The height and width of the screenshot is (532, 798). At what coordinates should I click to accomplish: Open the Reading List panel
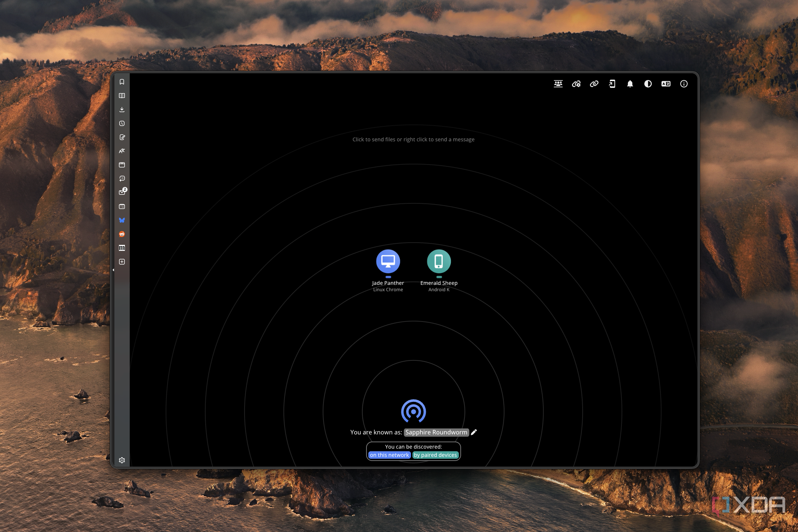point(122,96)
